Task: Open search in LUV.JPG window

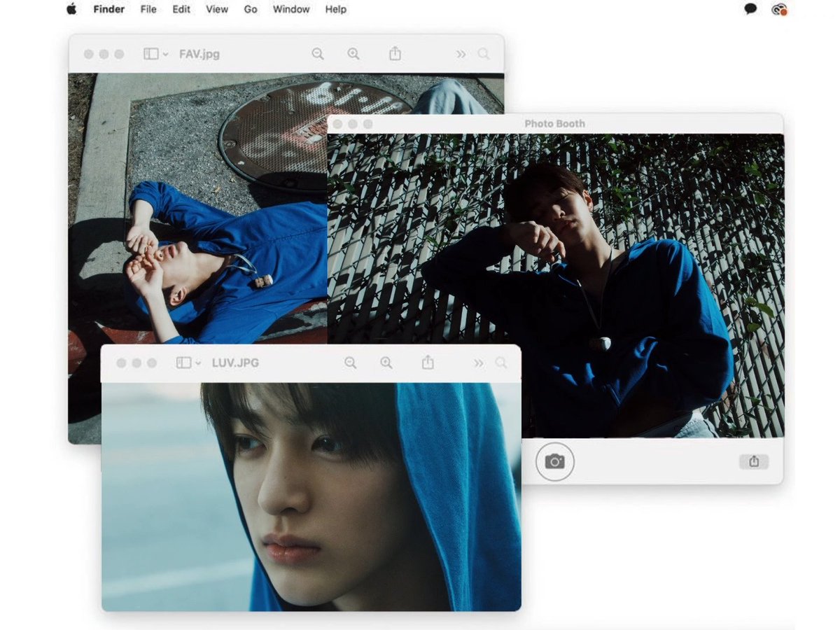Action: (501, 363)
